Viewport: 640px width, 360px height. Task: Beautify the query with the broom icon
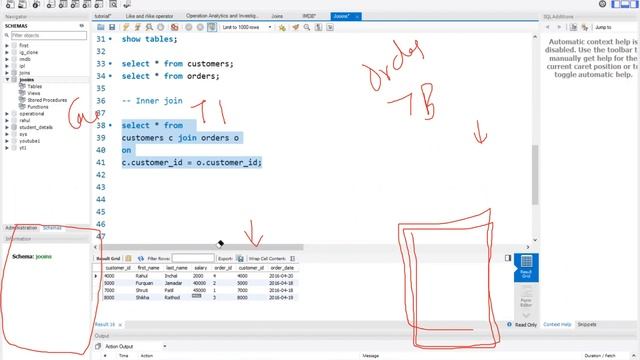point(296,27)
